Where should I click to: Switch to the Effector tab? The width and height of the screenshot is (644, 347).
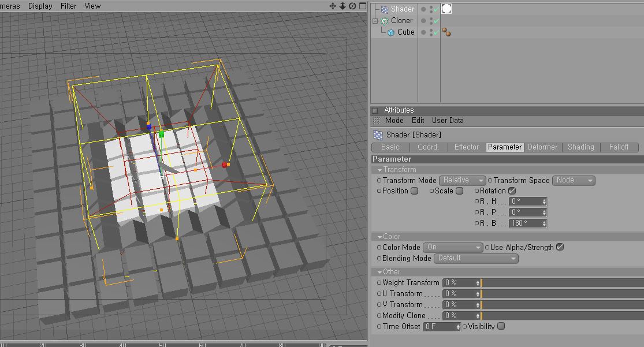(x=467, y=147)
